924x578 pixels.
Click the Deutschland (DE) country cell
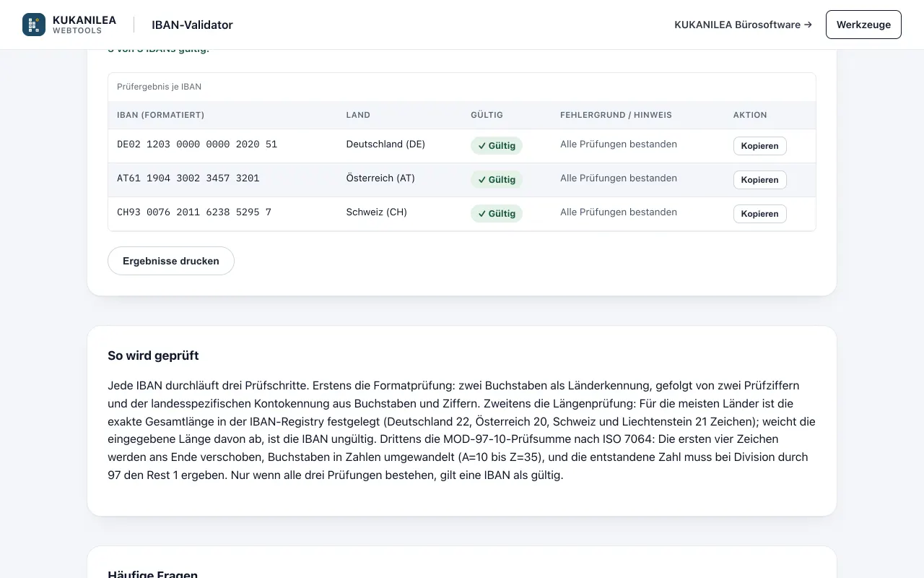coord(385,144)
